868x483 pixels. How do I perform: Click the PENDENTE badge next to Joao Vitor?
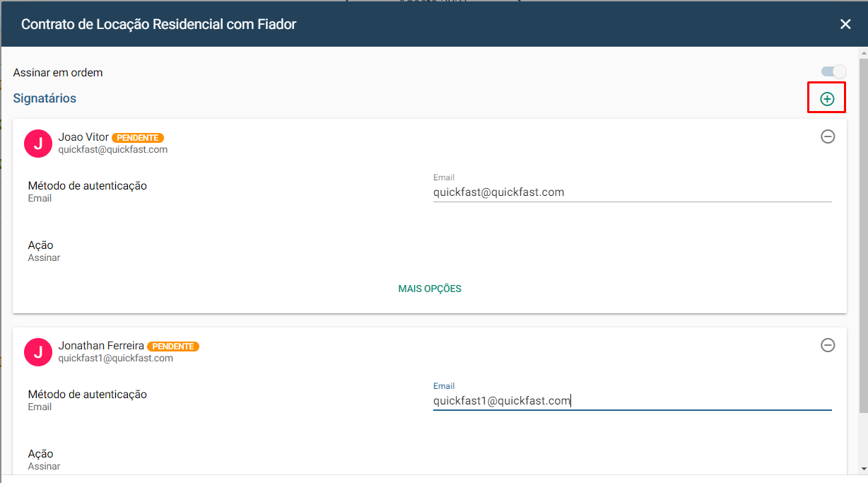point(138,138)
